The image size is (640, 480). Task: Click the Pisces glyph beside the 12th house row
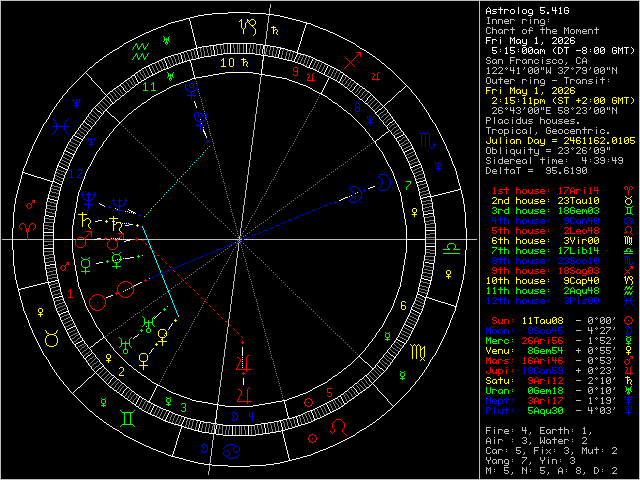tap(629, 301)
